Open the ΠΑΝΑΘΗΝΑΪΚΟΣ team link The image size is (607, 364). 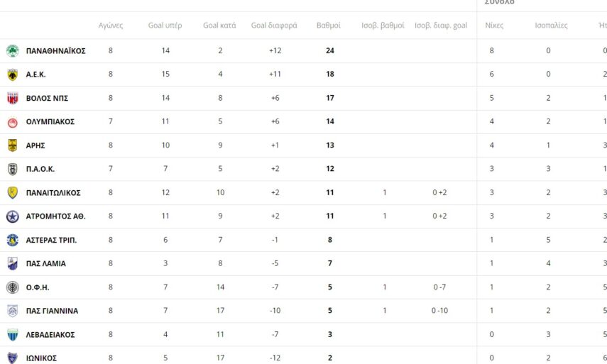55,51
